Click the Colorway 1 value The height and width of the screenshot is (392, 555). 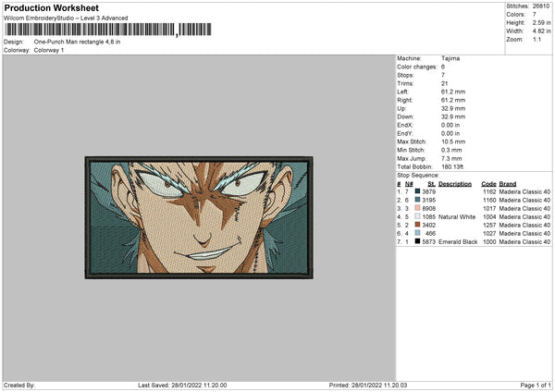pyautogui.click(x=52, y=49)
